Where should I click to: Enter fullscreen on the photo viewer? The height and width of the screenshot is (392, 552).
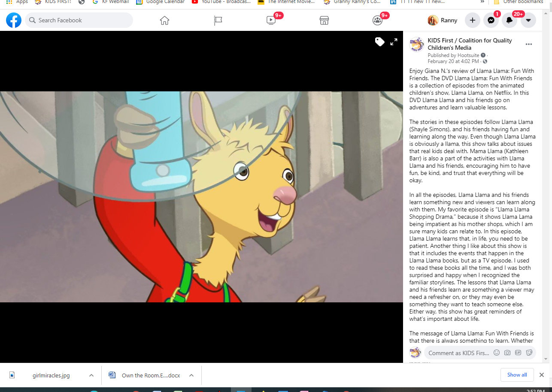[394, 42]
